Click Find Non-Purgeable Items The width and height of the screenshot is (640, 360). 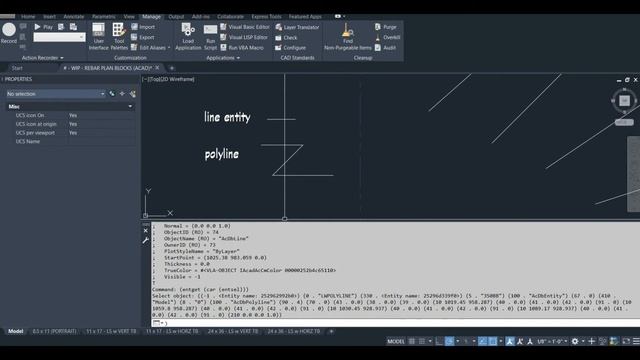pos(348,36)
